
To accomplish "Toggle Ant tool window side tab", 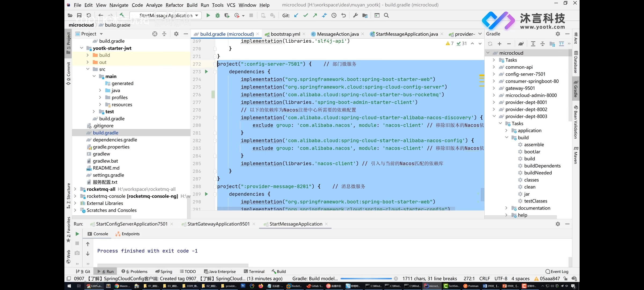I will point(576,38).
